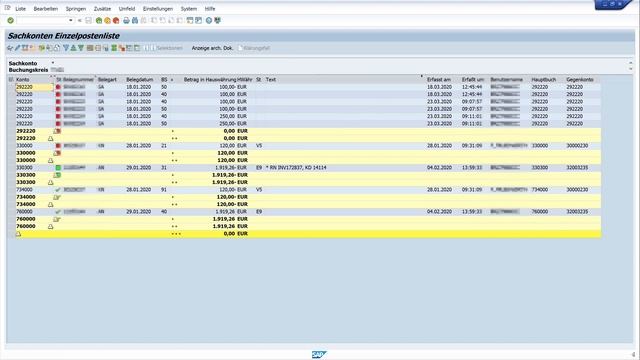Image resolution: width=640 pixels, height=360 pixels.
Task: Click Gegenkonto value 32003235 in the 760000 row
Action: click(577, 212)
